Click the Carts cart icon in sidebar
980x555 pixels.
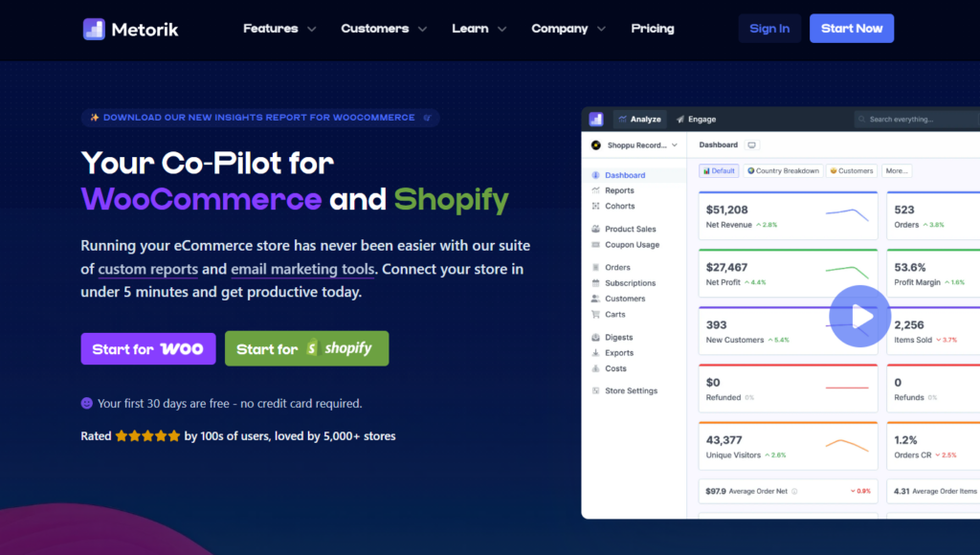(595, 314)
